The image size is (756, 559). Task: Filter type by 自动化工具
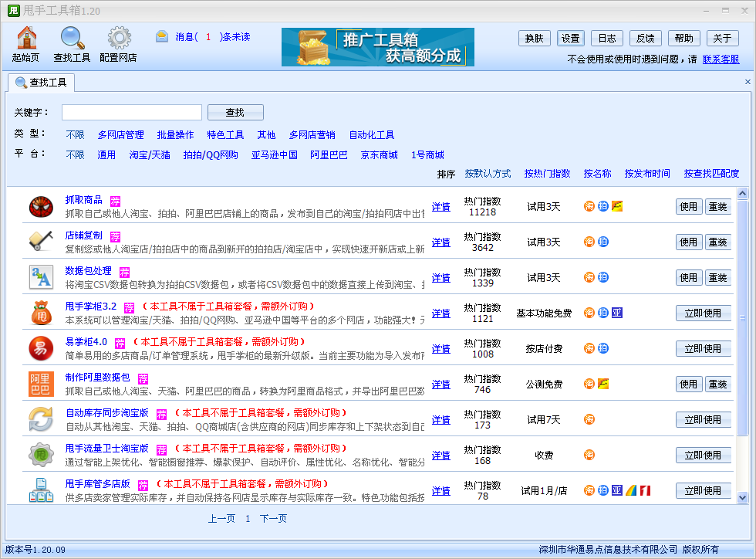(x=372, y=134)
